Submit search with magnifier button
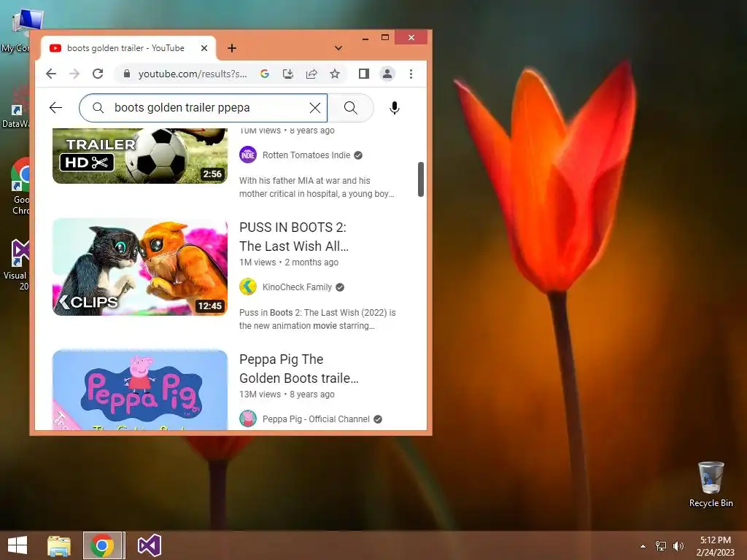 tap(351, 108)
